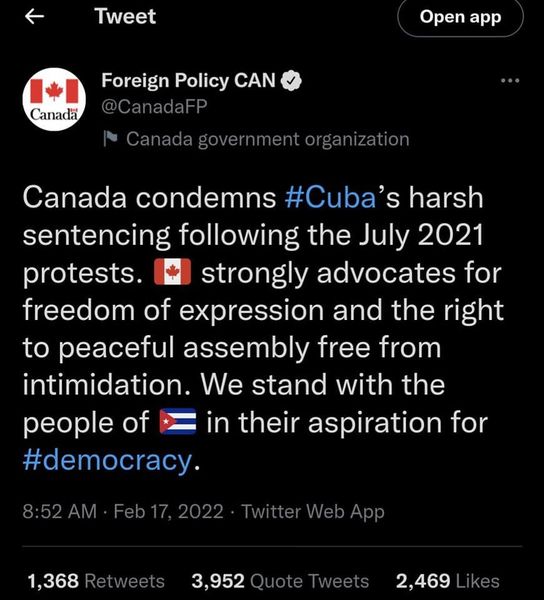View the 2,469 Likes list
The image size is (544, 600).
(x=448, y=581)
